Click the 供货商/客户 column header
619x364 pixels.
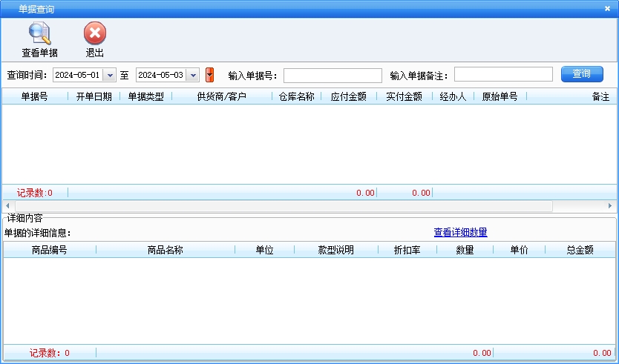pyautogui.click(x=221, y=97)
